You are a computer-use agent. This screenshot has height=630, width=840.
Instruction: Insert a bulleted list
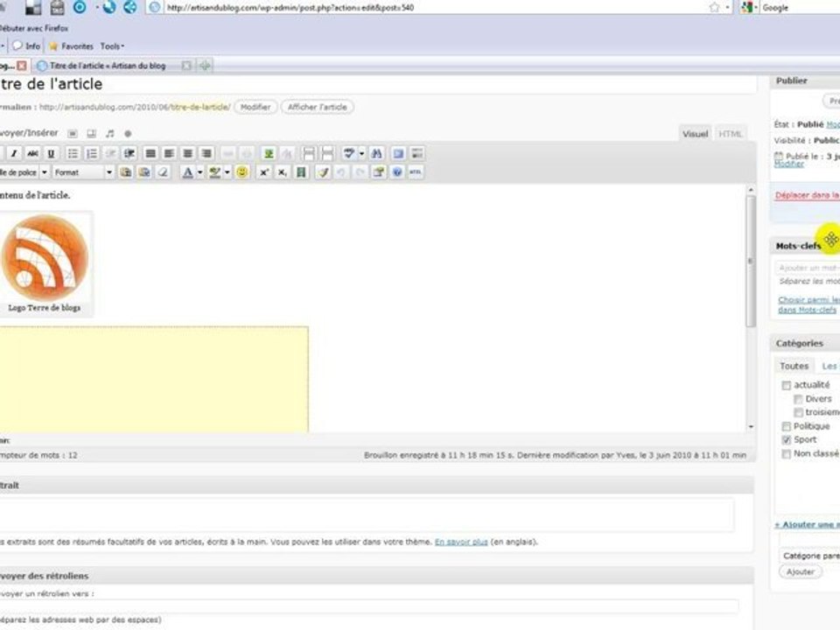pos(73,154)
